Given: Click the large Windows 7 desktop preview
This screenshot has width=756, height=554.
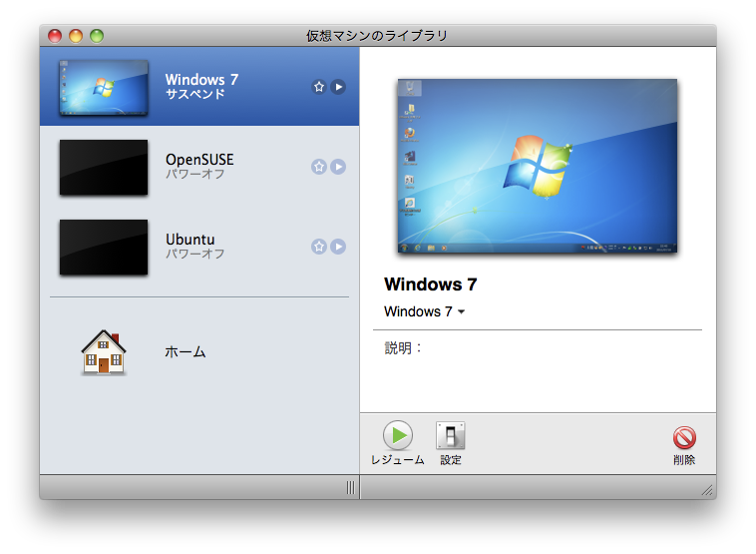Looking at the screenshot, I should coord(538,166).
